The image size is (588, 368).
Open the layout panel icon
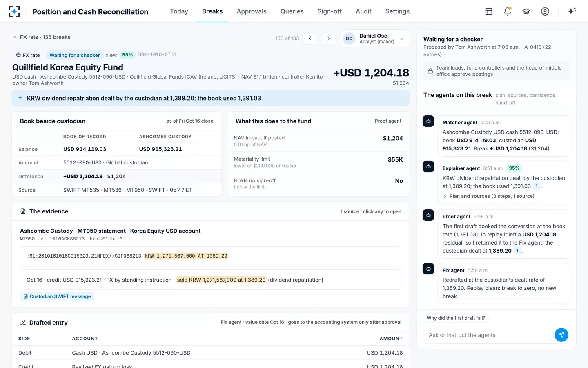click(489, 11)
